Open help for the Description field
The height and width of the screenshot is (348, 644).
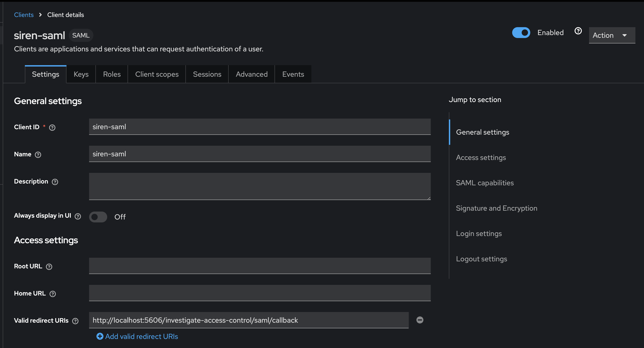click(x=55, y=182)
